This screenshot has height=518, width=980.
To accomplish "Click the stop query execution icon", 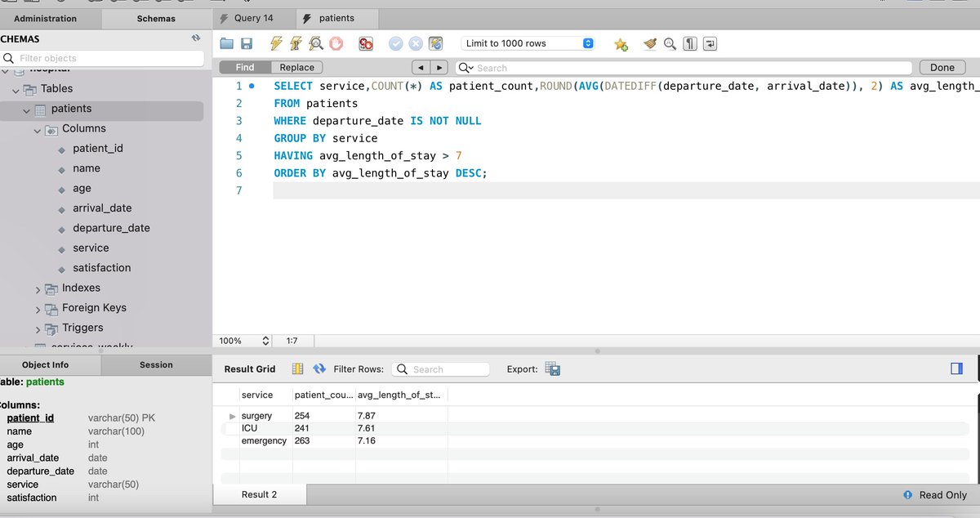I will click(x=334, y=43).
